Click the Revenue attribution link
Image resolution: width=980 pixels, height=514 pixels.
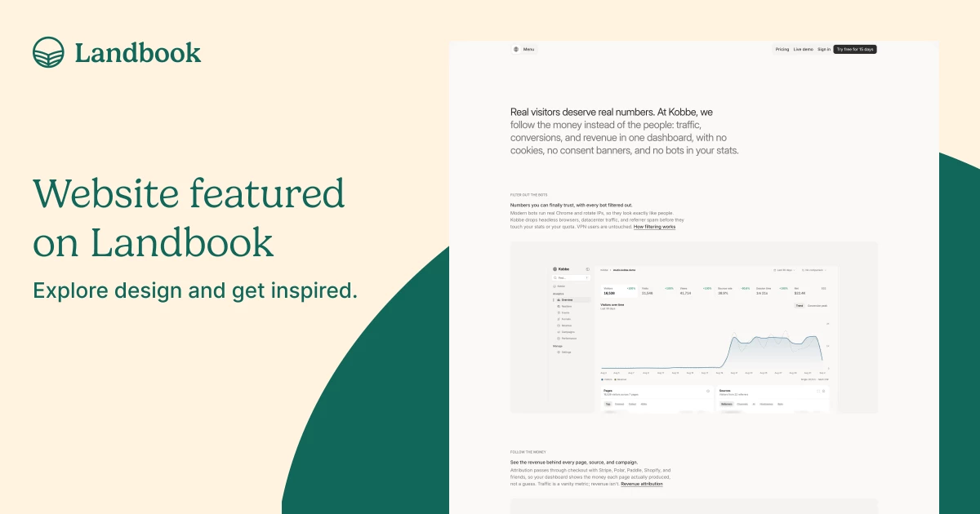coord(642,484)
